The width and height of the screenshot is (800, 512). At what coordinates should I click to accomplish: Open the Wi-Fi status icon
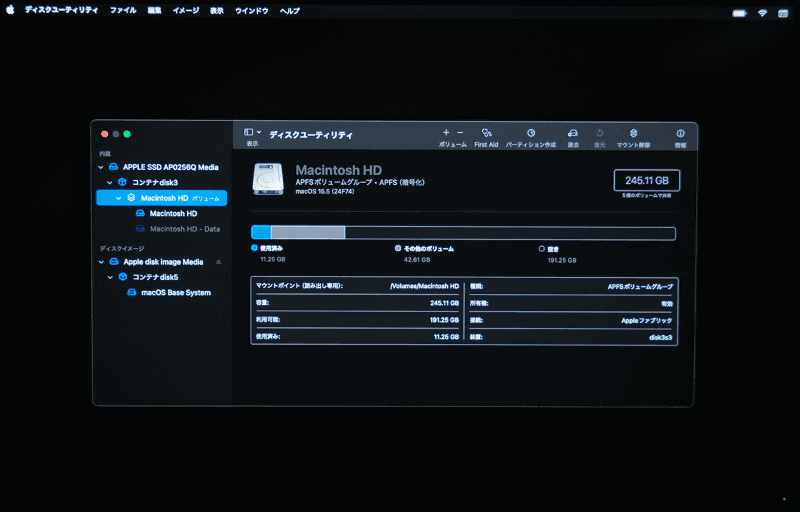762,13
